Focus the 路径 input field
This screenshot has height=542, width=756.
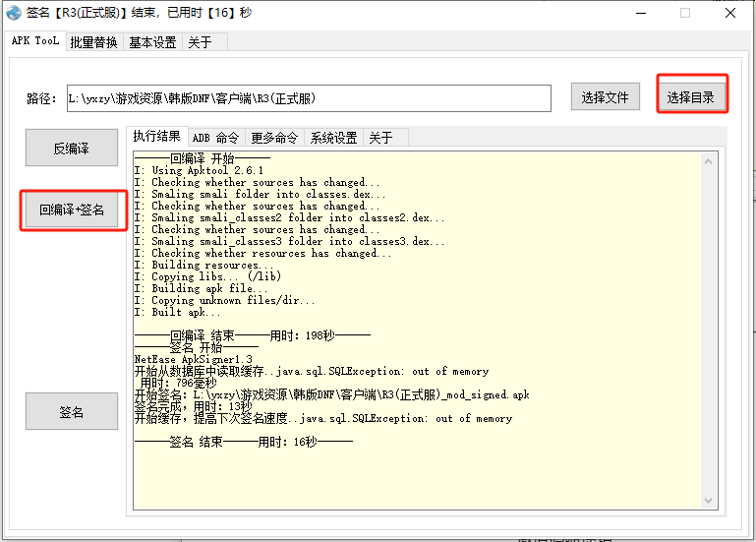point(309,98)
